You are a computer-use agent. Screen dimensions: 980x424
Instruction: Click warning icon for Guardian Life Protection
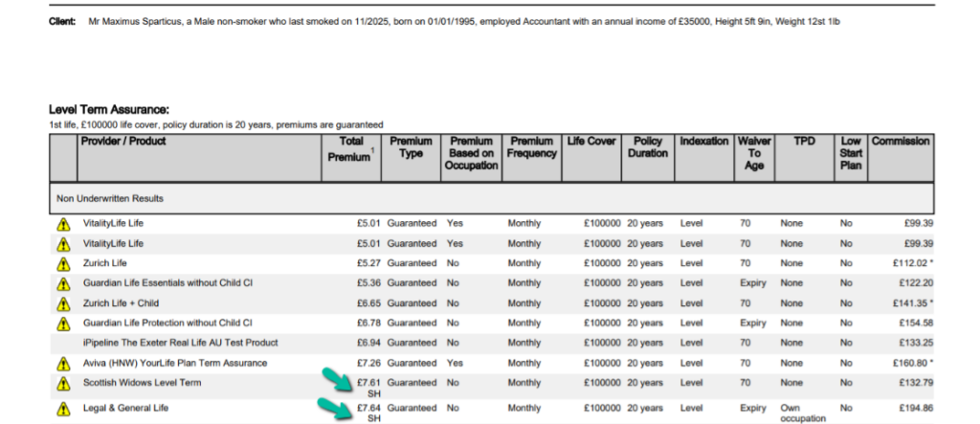(x=63, y=324)
